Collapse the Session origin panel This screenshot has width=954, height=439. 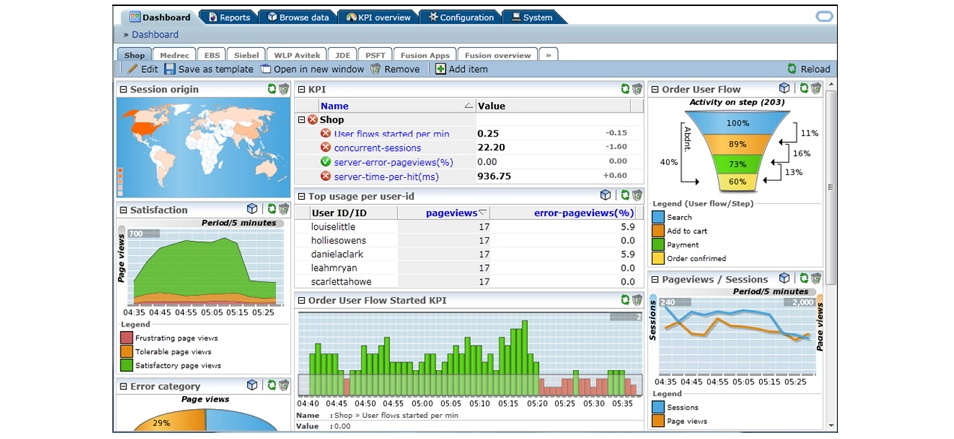(124, 89)
